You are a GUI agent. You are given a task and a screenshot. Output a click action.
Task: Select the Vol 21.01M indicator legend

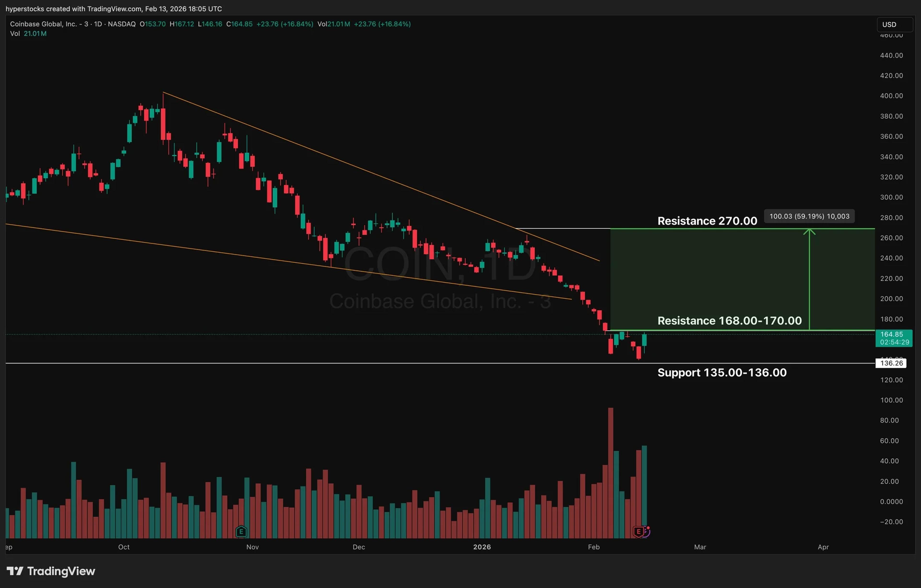coord(28,34)
